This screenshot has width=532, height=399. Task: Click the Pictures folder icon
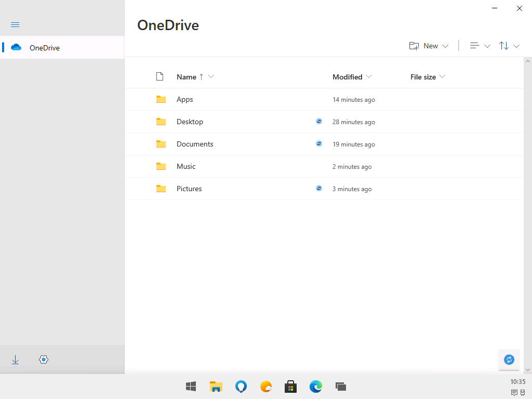(161, 189)
